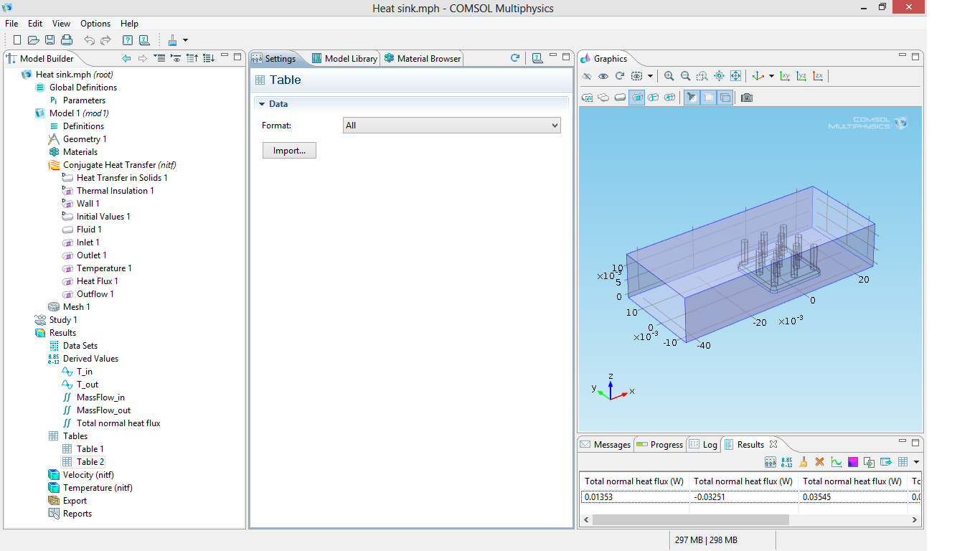Click the Zoom In icon in Graphics toolbar

pos(669,76)
